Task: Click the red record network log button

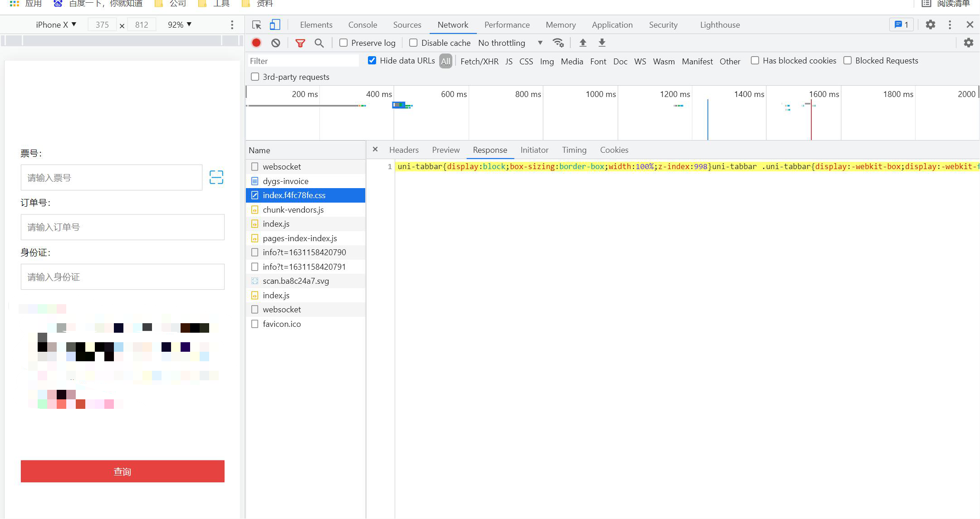Action: pos(256,43)
